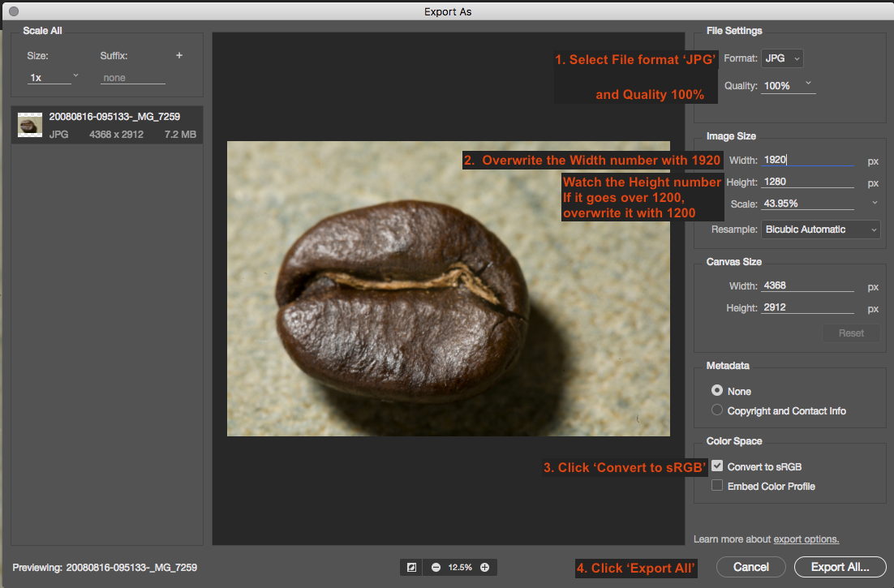Screen dimensions: 894x588
Task: Open the Quality 100% dropdown
Action: coord(789,85)
